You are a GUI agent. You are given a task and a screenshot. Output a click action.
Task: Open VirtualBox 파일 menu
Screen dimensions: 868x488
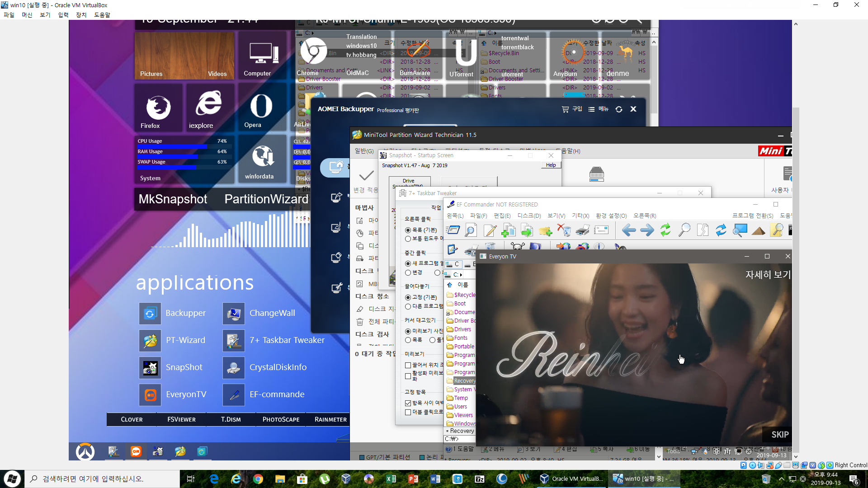coord(9,15)
